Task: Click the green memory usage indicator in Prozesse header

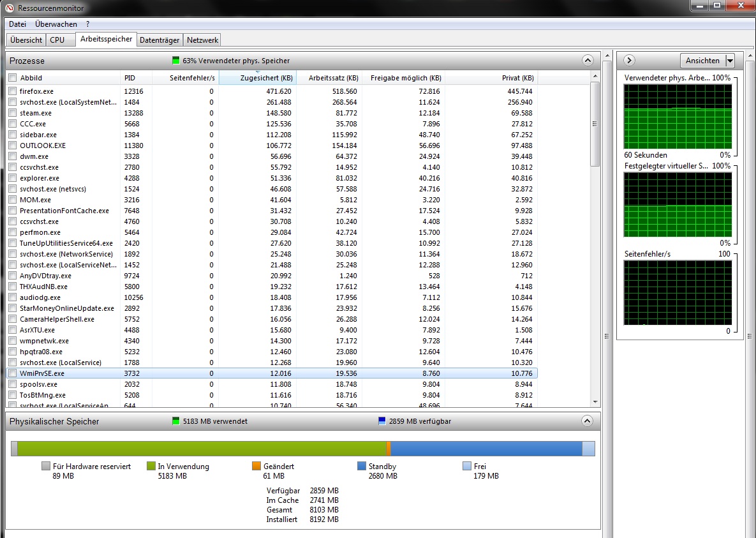Action: (175, 61)
